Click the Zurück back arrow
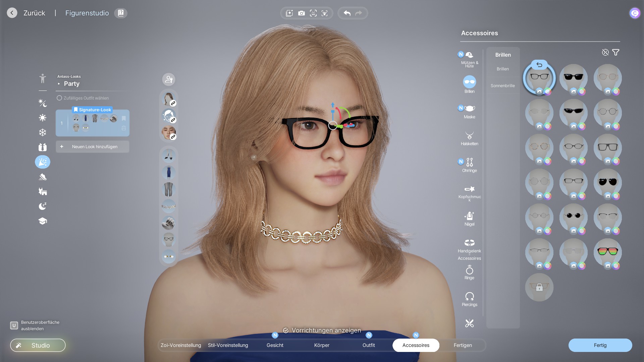 [x=12, y=13]
